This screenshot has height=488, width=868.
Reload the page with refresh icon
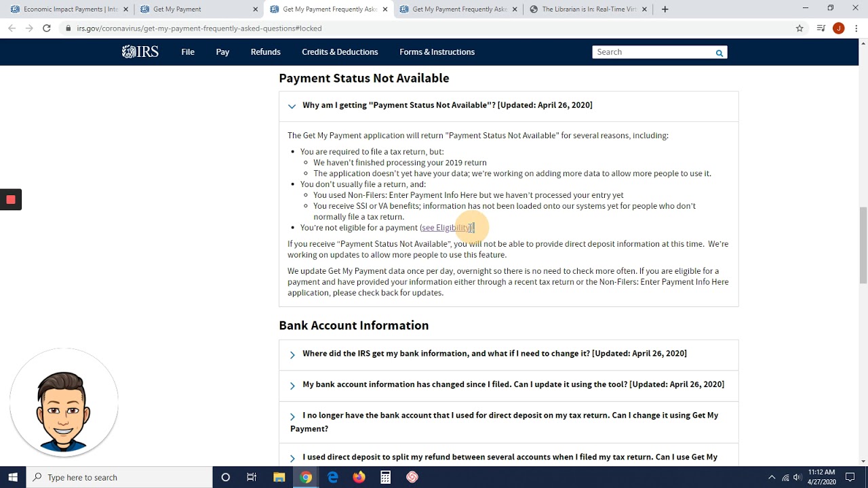(x=46, y=28)
